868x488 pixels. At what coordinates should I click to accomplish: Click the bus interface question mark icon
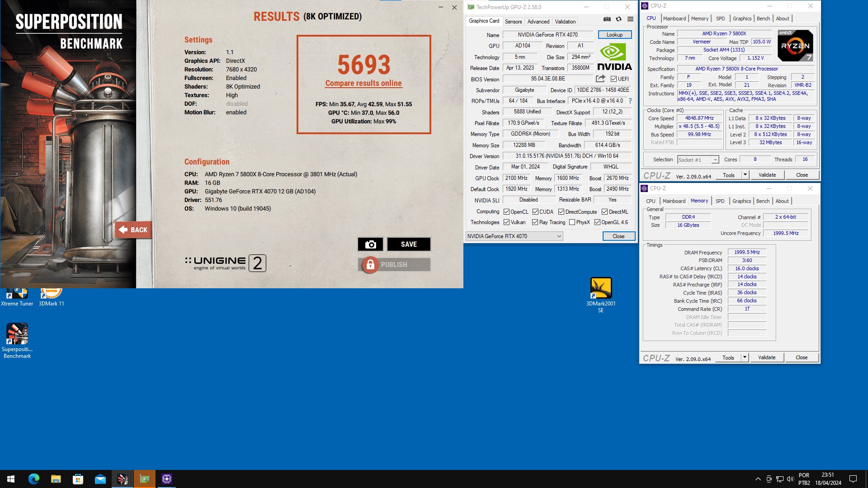click(630, 101)
